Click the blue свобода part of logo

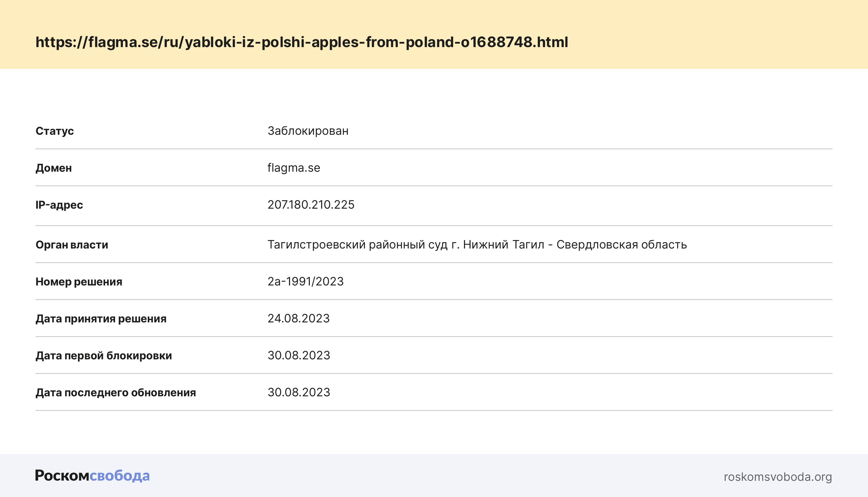pyautogui.click(x=120, y=476)
